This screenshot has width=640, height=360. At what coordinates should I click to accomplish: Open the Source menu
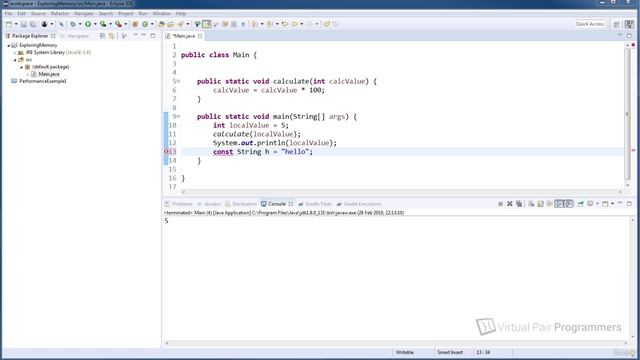(x=38, y=13)
